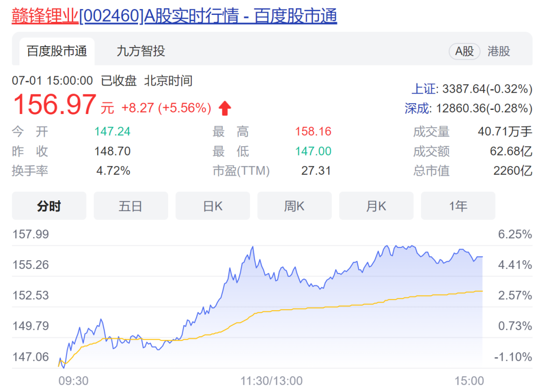This screenshot has width=552, height=392.
Task: Select the 港股 market toggle
Action: (x=498, y=51)
